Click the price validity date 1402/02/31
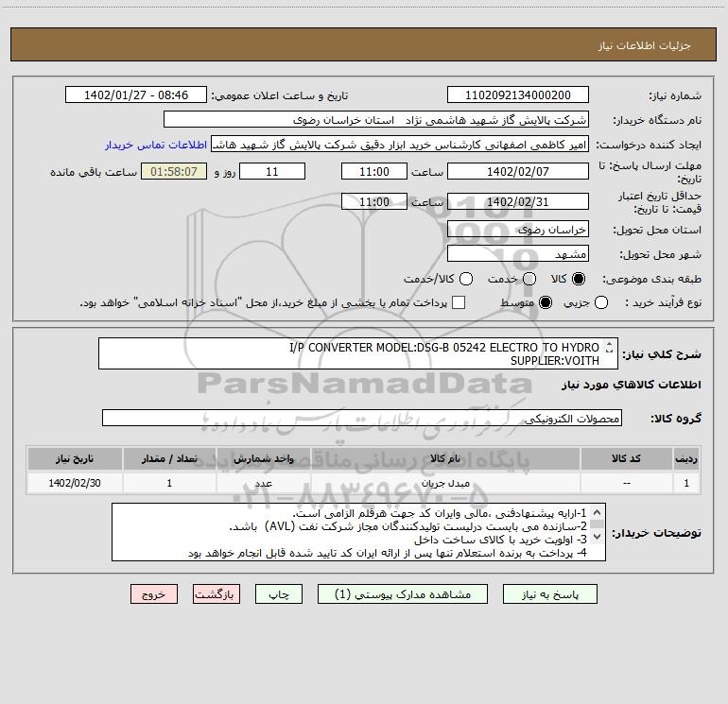The image size is (728, 704). pyautogui.click(x=518, y=202)
